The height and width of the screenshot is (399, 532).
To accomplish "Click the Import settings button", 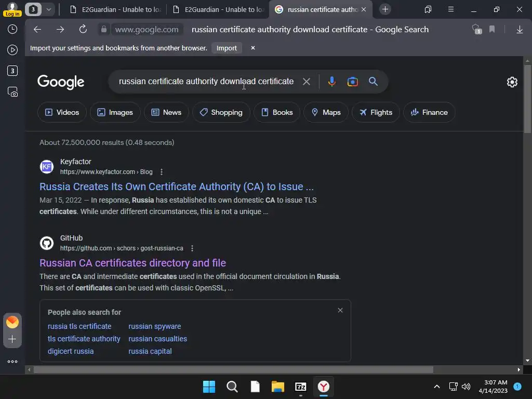I will point(227,48).
